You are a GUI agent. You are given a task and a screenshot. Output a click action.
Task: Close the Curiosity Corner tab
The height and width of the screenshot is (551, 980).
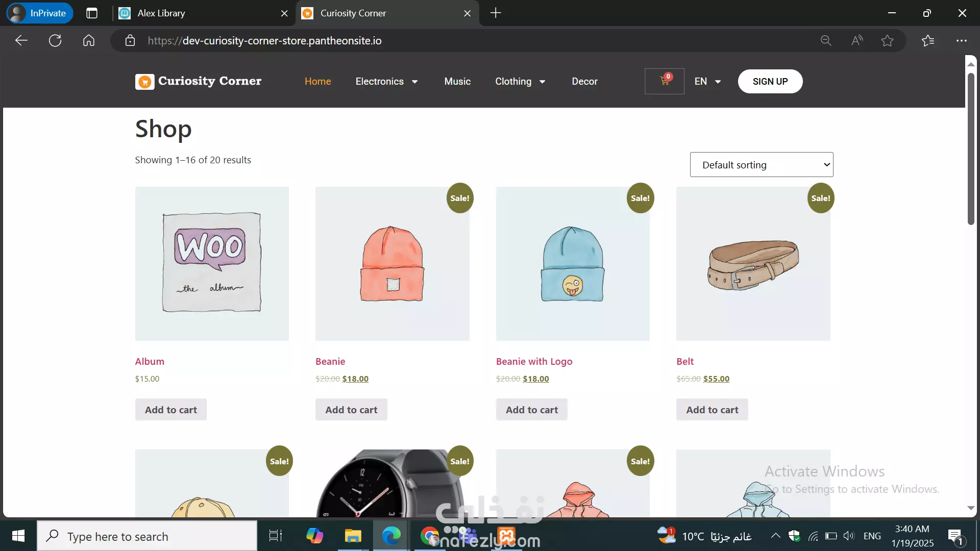point(467,13)
